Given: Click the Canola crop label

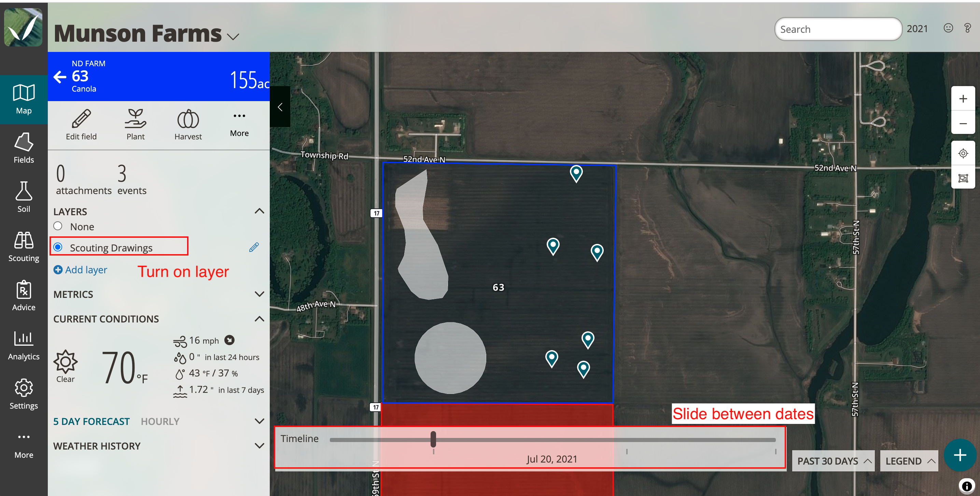Looking at the screenshot, I should [x=84, y=89].
